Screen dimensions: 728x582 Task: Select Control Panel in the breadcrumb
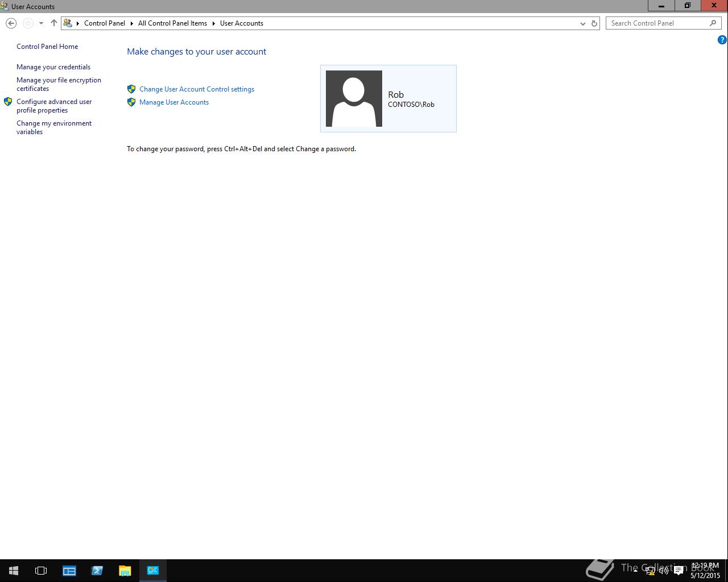click(105, 23)
